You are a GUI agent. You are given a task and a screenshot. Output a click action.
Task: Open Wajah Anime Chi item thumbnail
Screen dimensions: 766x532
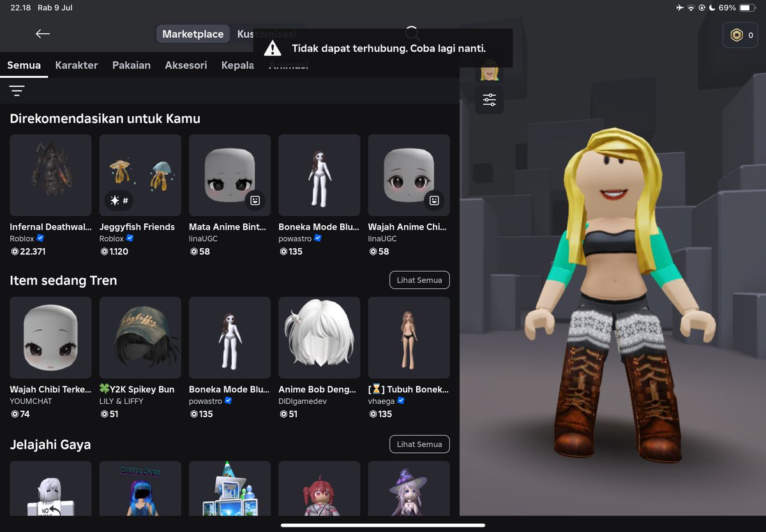pos(409,175)
